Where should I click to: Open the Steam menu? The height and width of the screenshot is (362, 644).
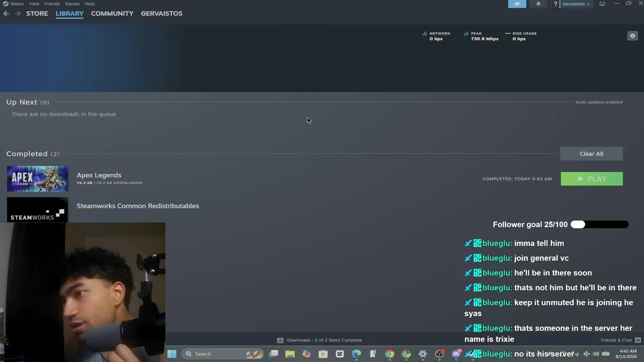[17, 4]
